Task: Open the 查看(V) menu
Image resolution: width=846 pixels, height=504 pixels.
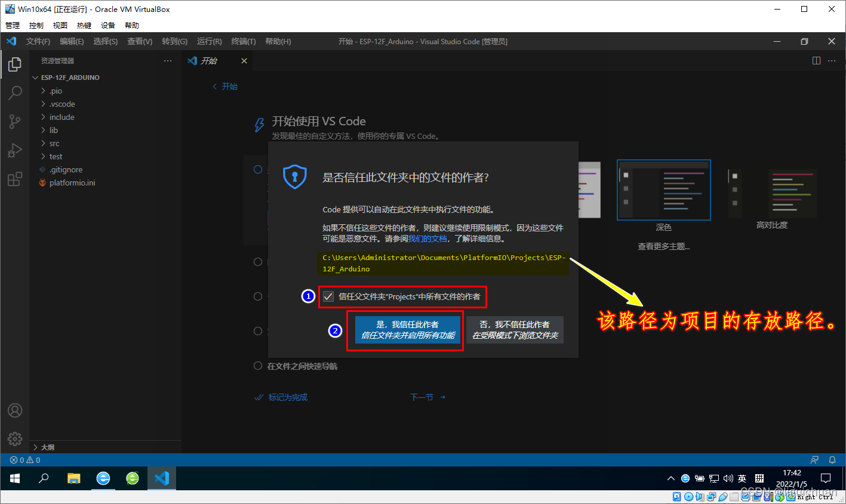Action: [x=140, y=41]
